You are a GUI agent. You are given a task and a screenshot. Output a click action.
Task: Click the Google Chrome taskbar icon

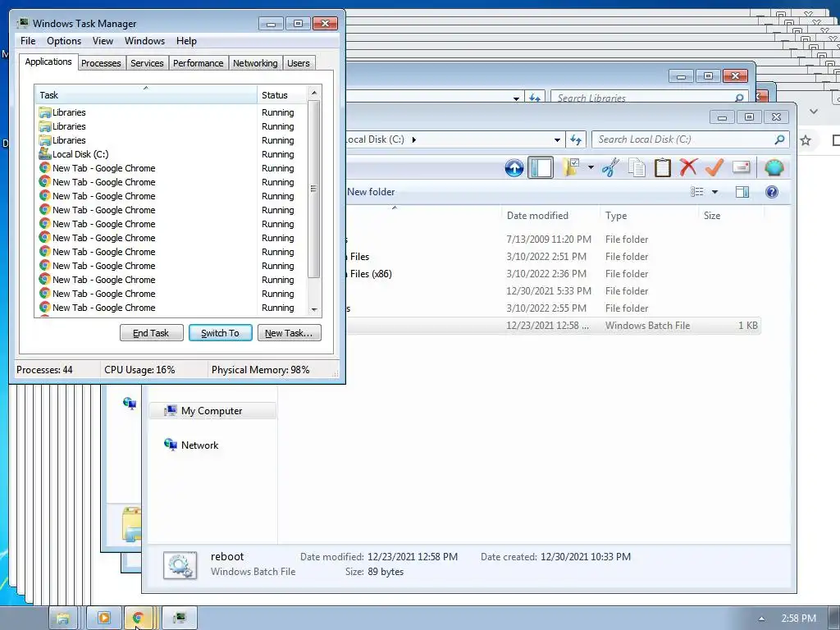(138, 619)
